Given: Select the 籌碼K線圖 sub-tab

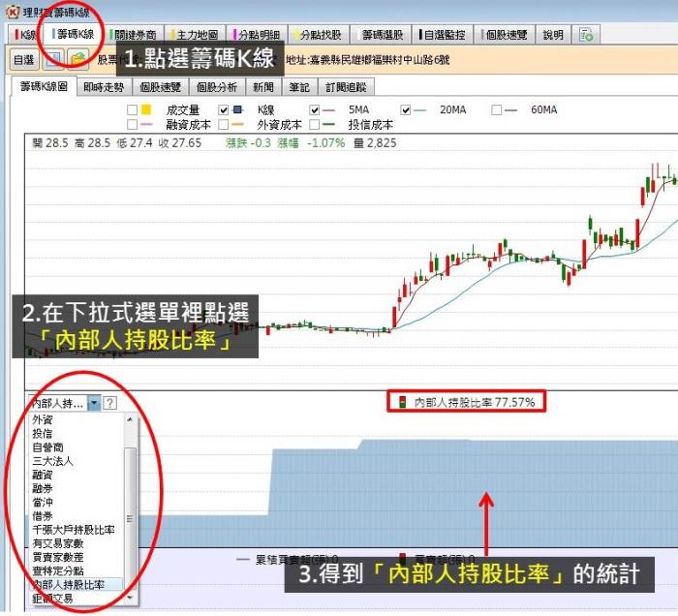Looking at the screenshot, I should coord(44,87).
